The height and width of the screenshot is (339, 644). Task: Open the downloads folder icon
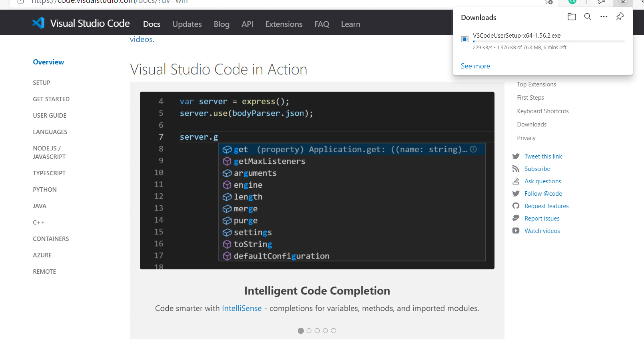click(572, 17)
